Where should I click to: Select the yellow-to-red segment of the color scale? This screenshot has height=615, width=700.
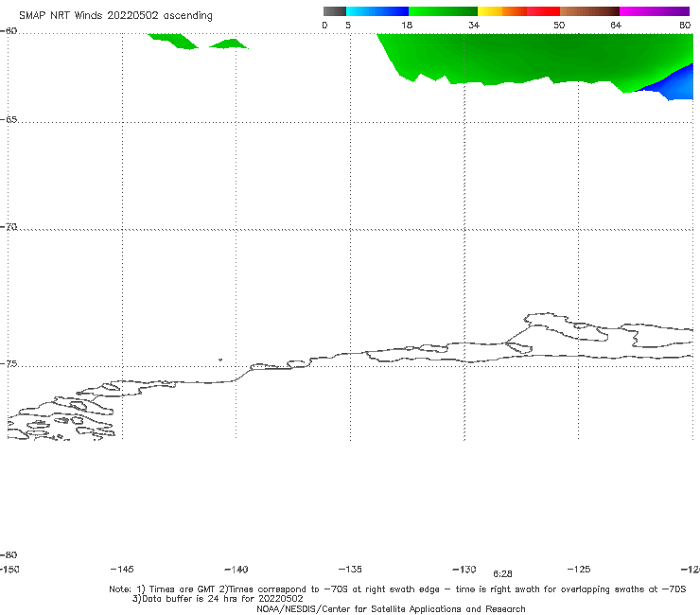(x=518, y=11)
